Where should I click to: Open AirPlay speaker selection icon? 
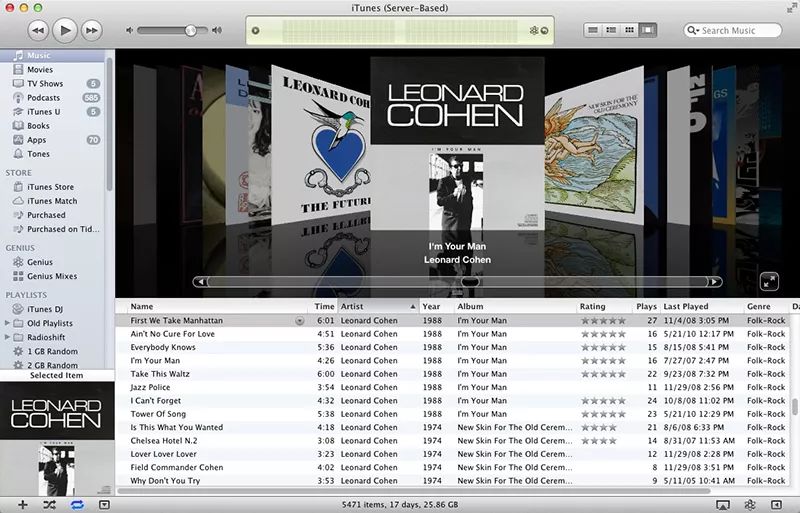[x=723, y=505]
